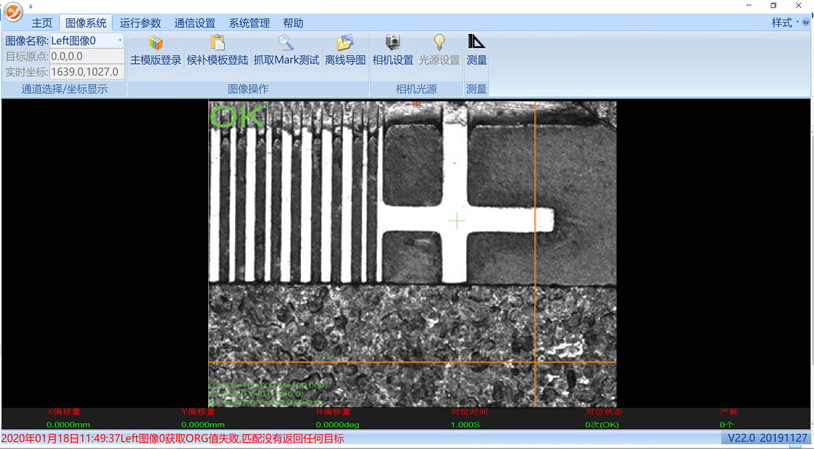
Task: Open the 样式 style dropdown
Action: point(784,23)
